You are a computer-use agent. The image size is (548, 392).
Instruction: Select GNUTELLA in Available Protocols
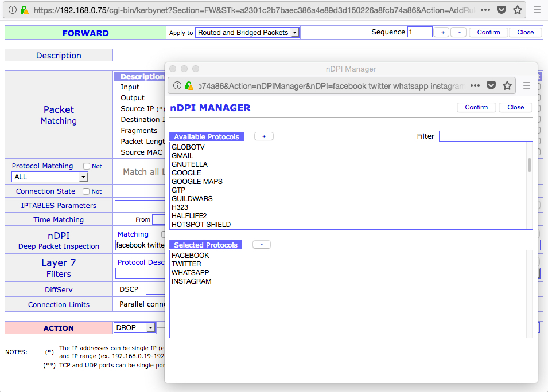[189, 164]
